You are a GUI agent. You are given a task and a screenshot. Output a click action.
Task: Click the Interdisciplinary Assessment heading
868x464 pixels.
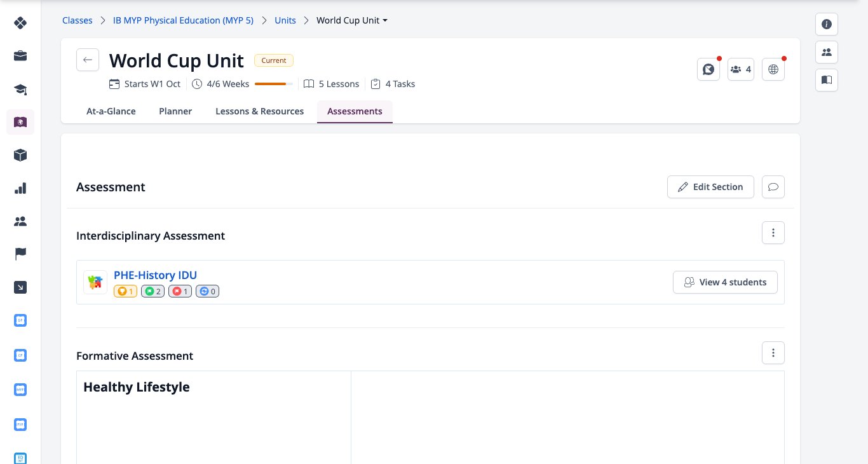tap(151, 236)
